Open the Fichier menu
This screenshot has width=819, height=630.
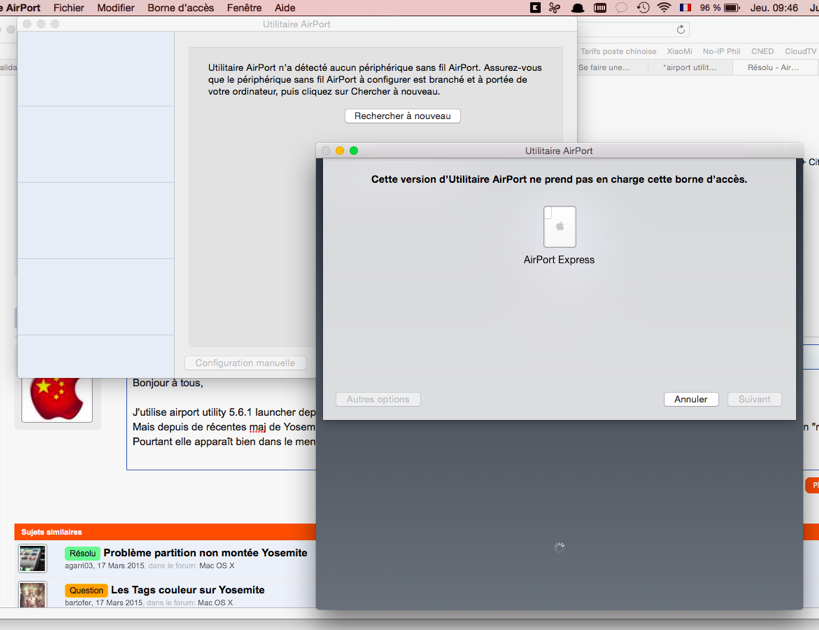point(68,8)
